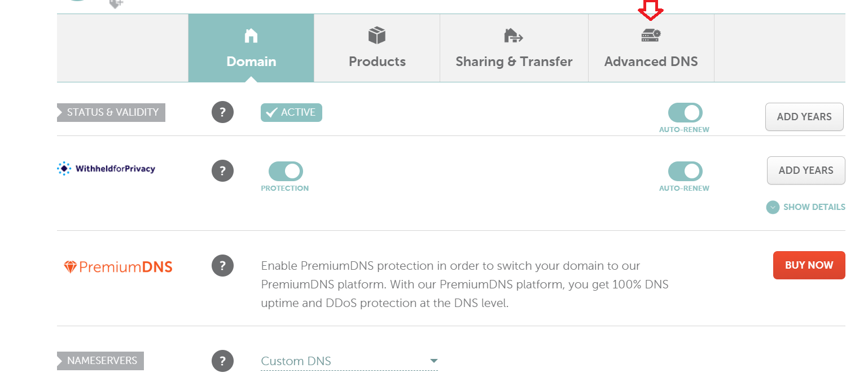Click the WithheldforPrivacy logo

point(106,169)
